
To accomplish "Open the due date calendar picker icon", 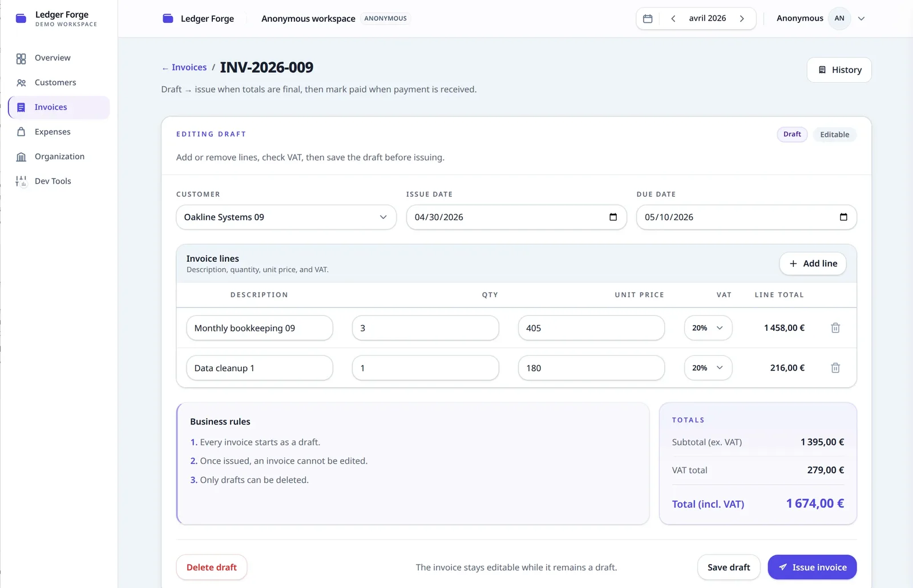I will pos(843,217).
